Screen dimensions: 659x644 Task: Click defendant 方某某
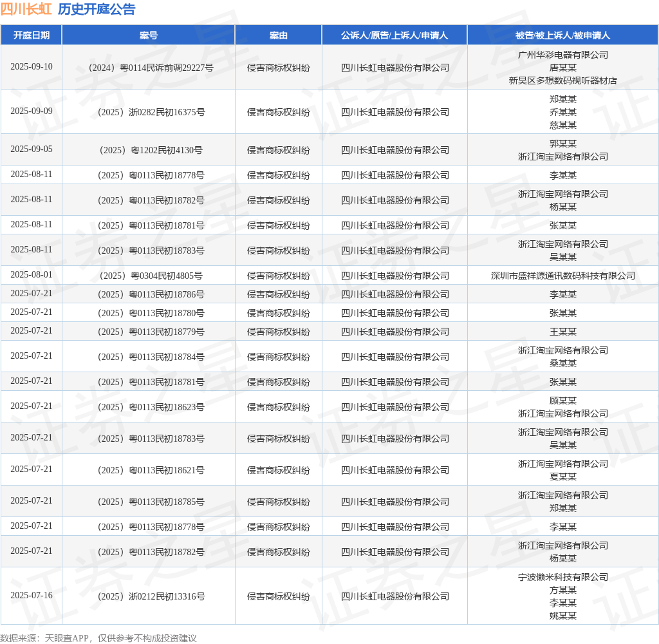[x=562, y=590]
